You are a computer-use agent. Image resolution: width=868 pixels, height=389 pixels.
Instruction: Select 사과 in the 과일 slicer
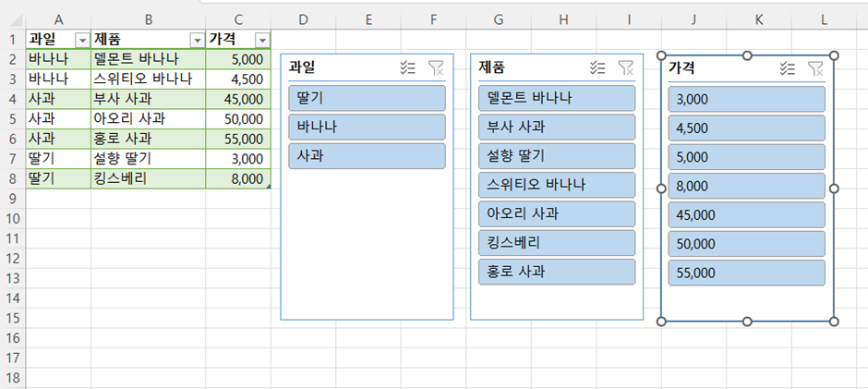tap(367, 156)
